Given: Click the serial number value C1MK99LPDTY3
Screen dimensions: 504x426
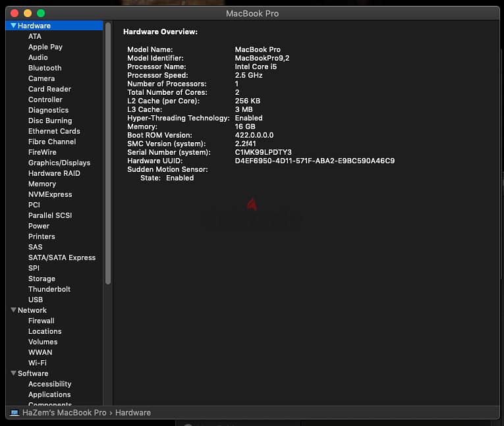Looking at the screenshot, I should [264, 152].
